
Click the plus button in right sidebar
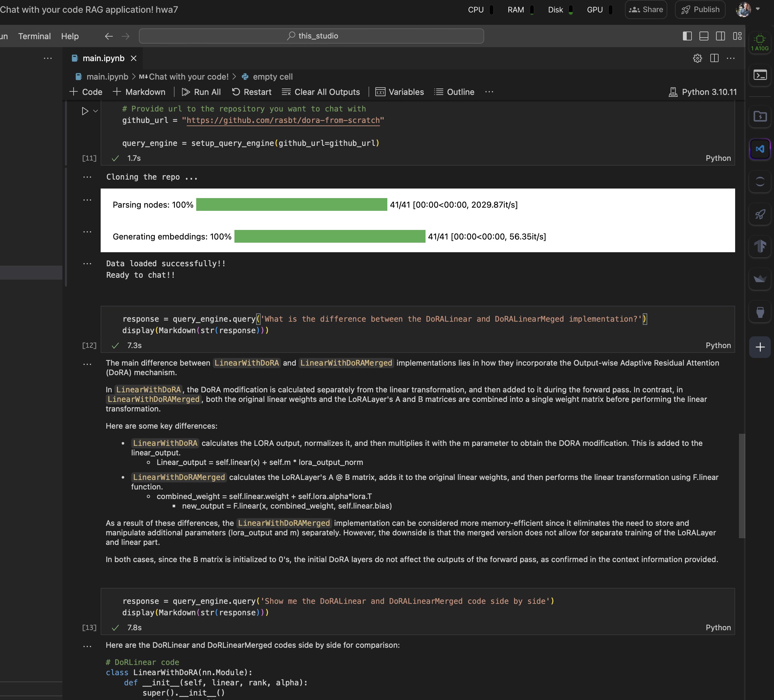click(760, 347)
